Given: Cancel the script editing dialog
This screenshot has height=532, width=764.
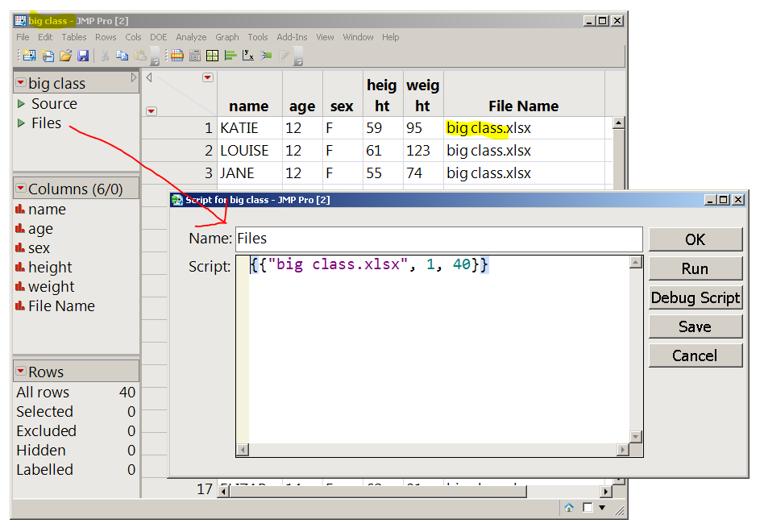Looking at the screenshot, I should point(695,355).
